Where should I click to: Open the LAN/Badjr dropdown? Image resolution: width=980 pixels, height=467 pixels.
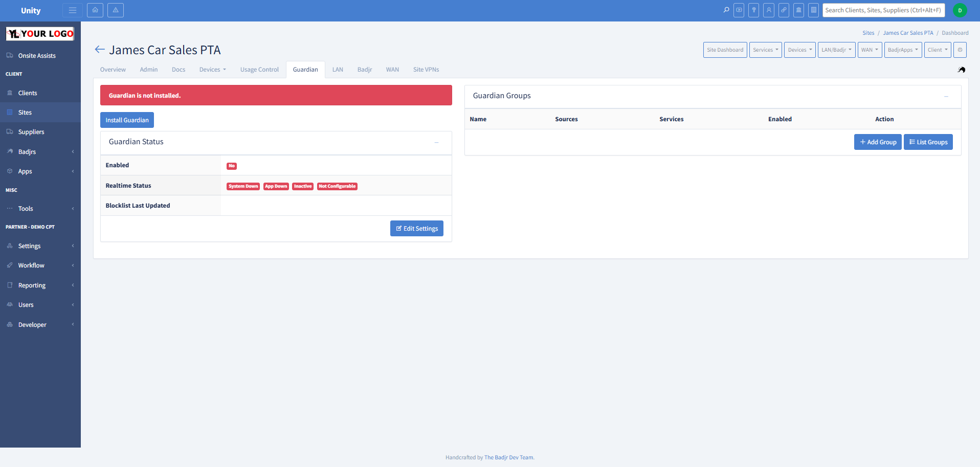(837, 50)
